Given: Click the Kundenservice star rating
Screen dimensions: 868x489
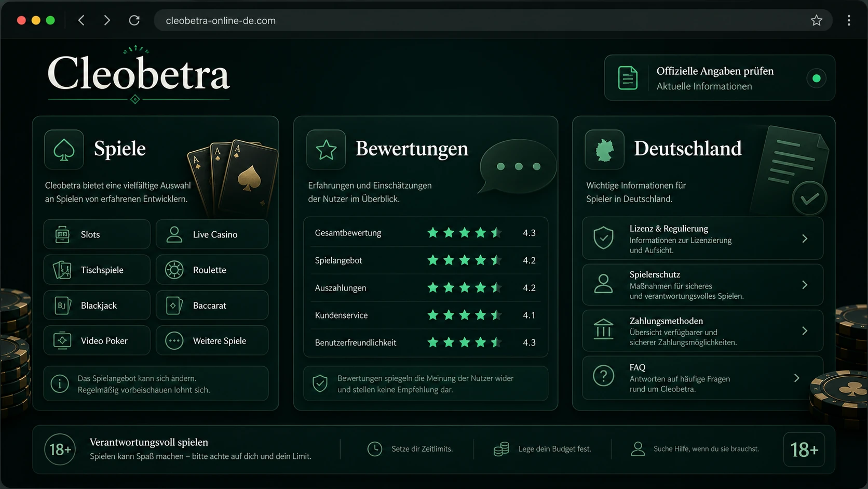Looking at the screenshot, I should (464, 315).
